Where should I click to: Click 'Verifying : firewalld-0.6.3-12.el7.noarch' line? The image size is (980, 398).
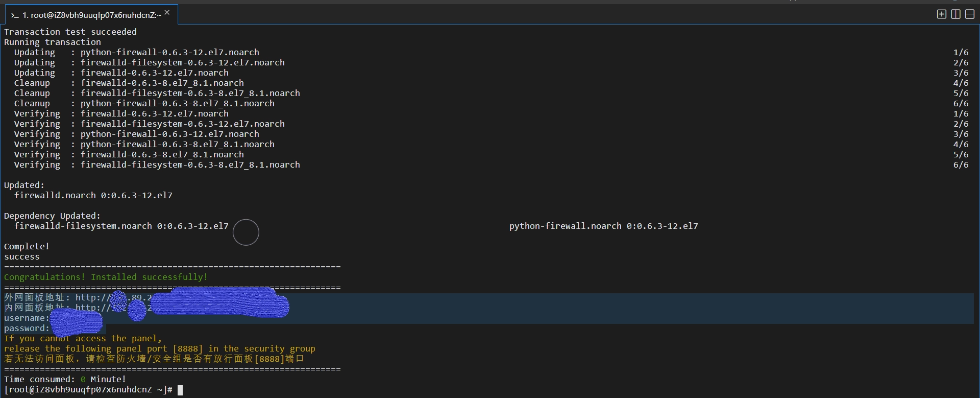point(121,113)
